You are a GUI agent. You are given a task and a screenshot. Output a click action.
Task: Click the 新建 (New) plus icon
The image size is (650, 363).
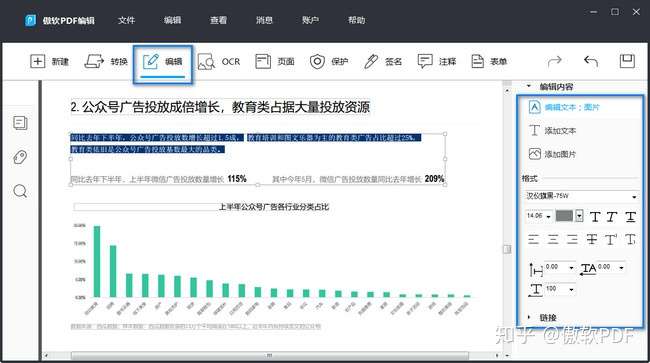click(x=38, y=61)
